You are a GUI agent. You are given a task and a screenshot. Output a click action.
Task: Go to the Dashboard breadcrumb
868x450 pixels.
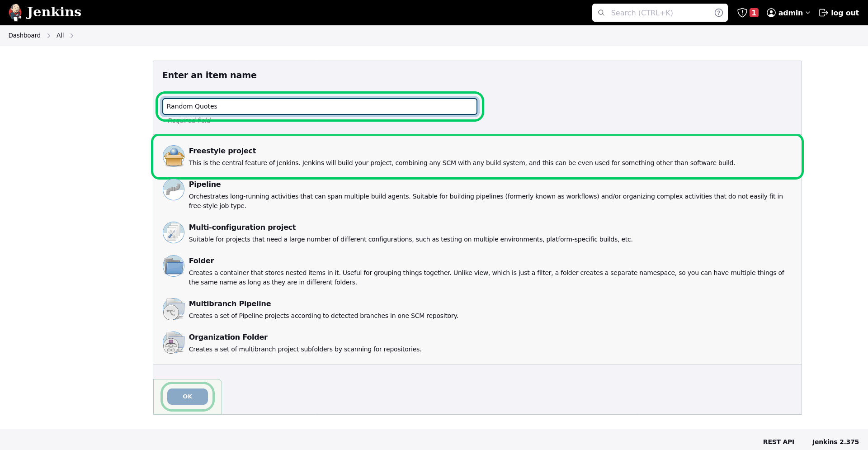24,35
